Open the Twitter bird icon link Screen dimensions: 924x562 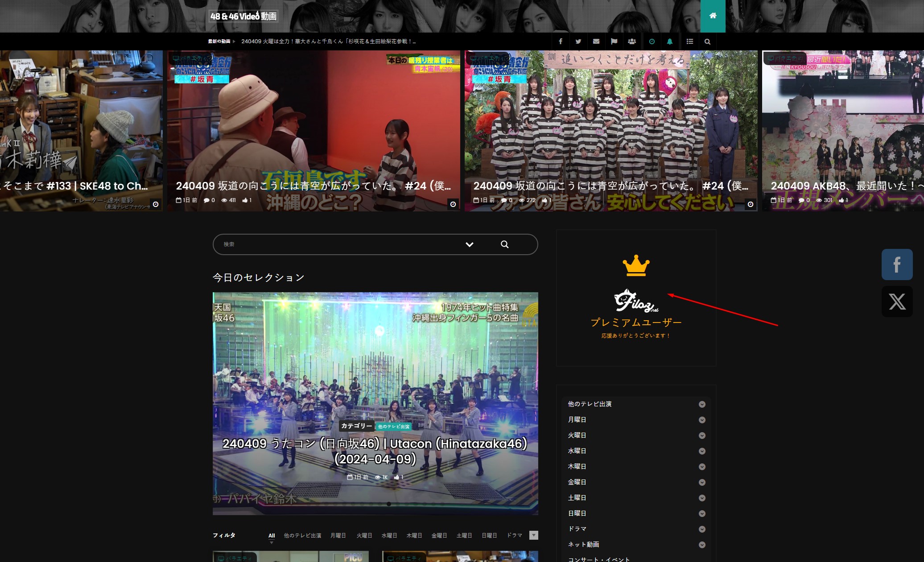[578, 41]
